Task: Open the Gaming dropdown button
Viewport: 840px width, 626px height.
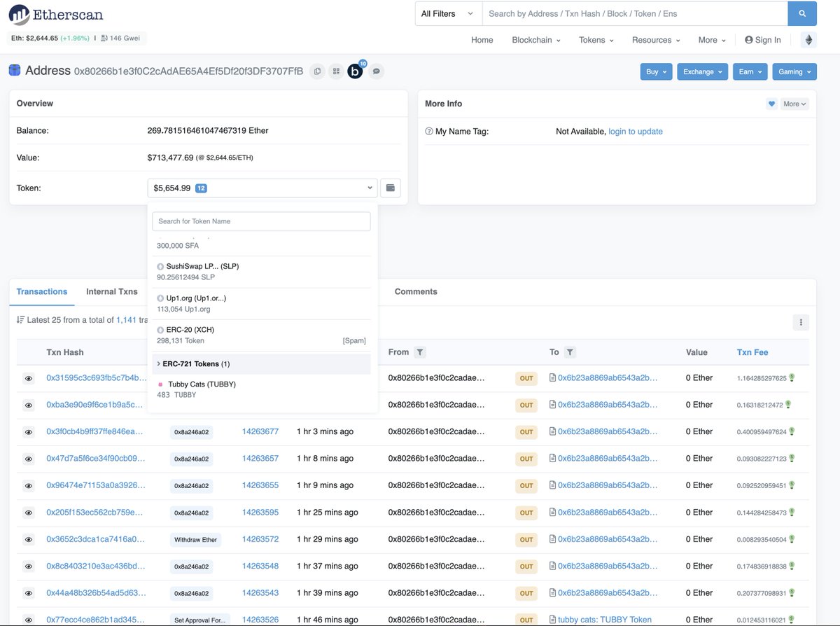Action: point(794,71)
